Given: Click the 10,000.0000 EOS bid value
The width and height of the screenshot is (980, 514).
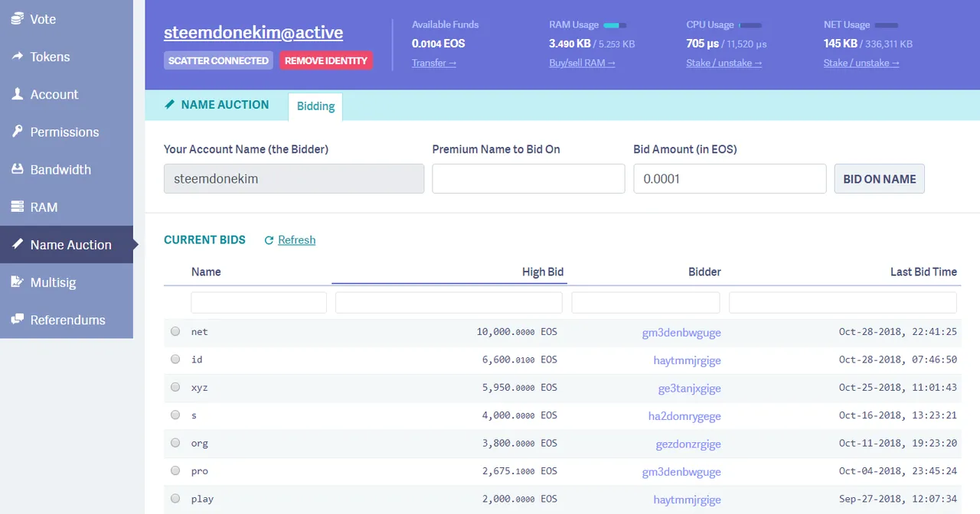Looking at the screenshot, I should pyautogui.click(x=517, y=332).
